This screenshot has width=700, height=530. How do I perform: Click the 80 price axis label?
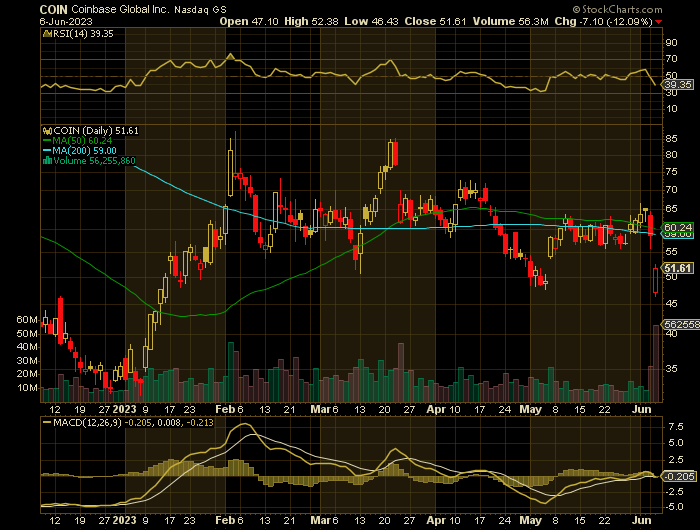671,155
